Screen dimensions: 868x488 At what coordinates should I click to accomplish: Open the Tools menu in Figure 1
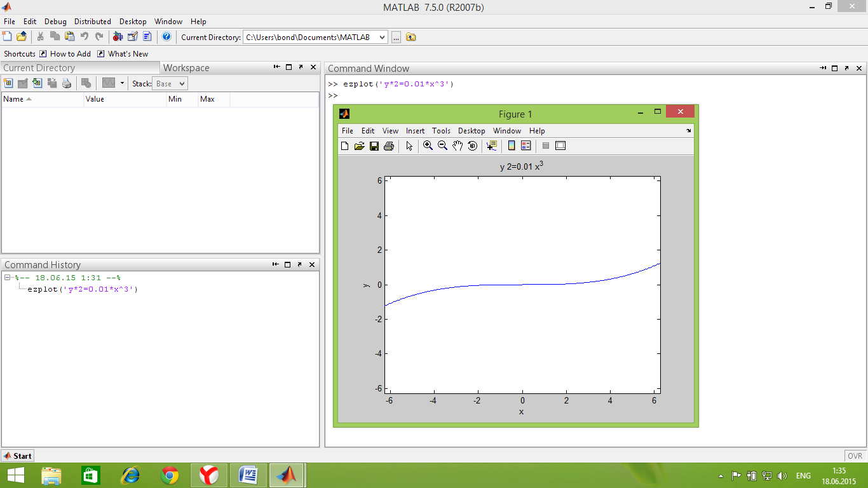pos(441,131)
